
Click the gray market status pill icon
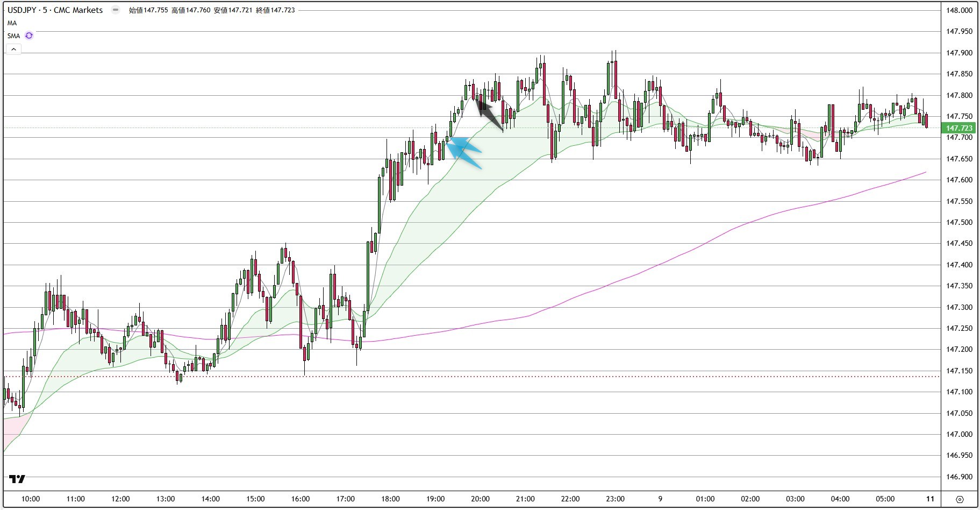pyautogui.click(x=115, y=10)
